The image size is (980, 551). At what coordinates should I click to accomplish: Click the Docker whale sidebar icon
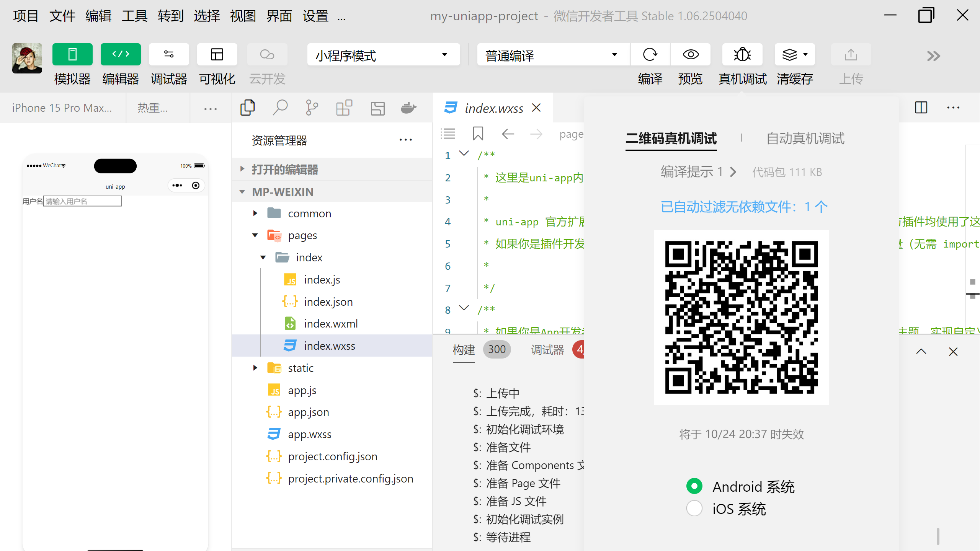coord(408,108)
